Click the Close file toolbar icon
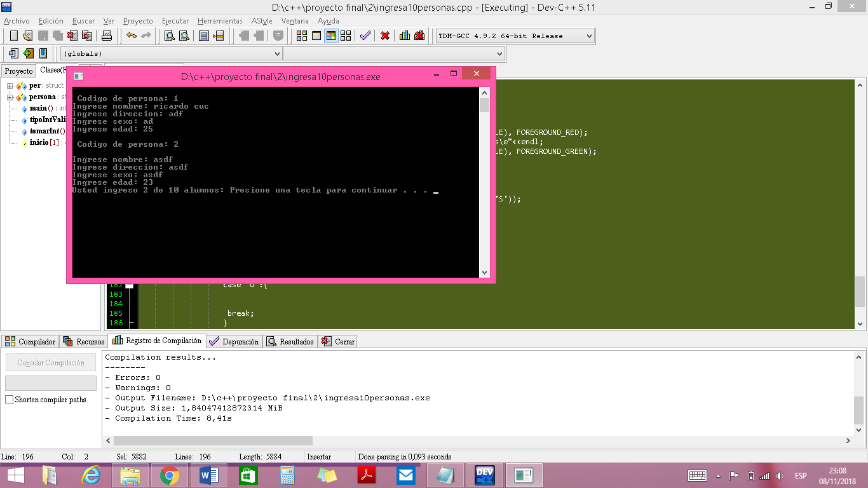This screenshot has height=488, width=868. (x=72, y=36)
